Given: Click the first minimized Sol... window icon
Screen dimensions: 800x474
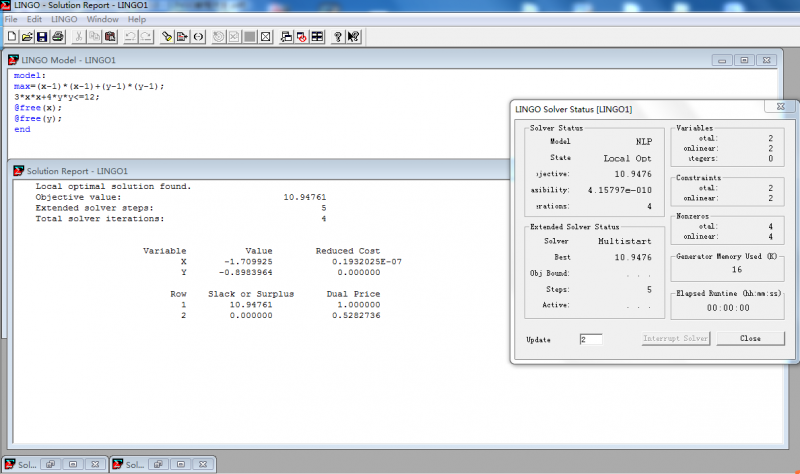Looking at the screenshot, I should coord(10,464).
